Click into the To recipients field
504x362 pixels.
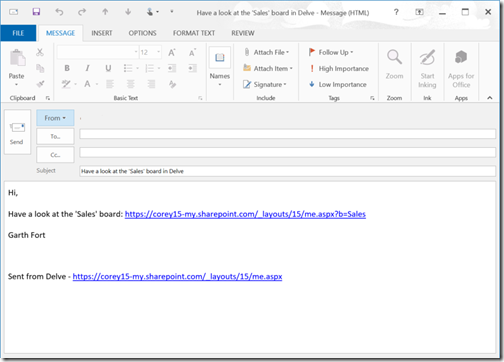[x=287, y=134]
